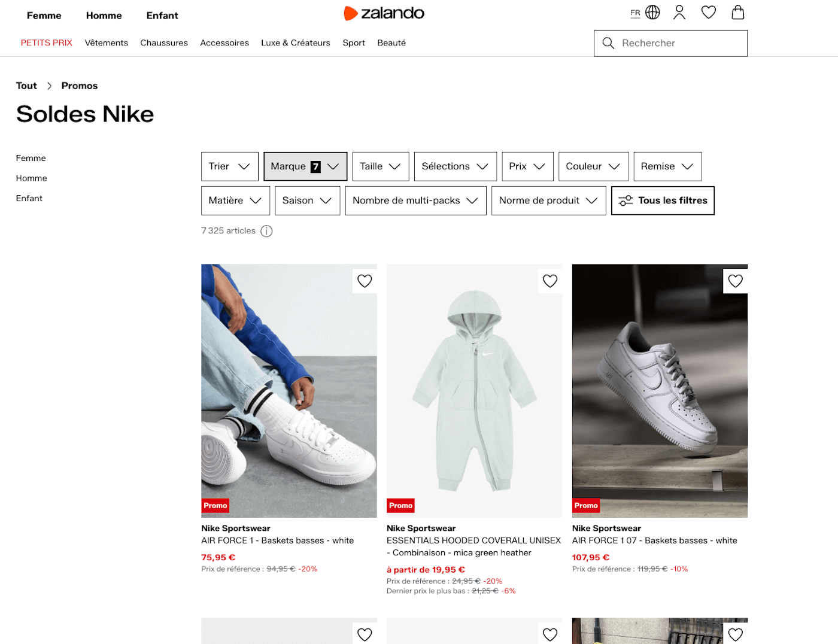Open the Zalando homepage via the logo
Screen dimensions: 838x644
pyautogui.click(x=384, y=13)
